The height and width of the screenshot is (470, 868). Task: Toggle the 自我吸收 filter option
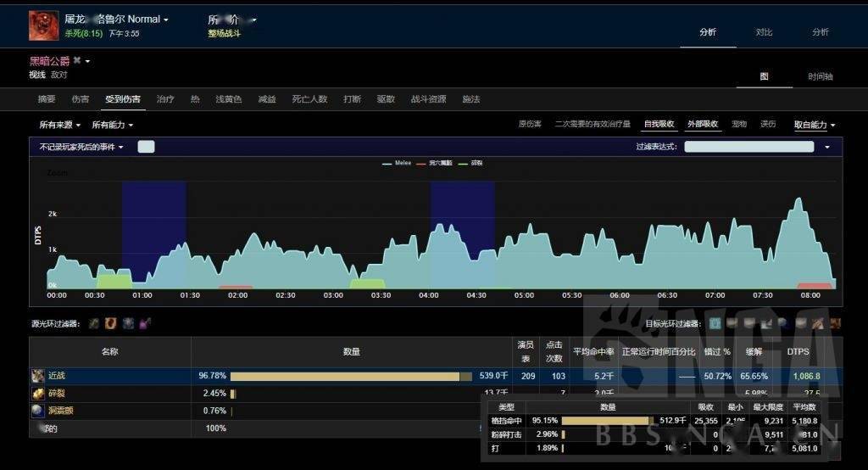(659, 125)
